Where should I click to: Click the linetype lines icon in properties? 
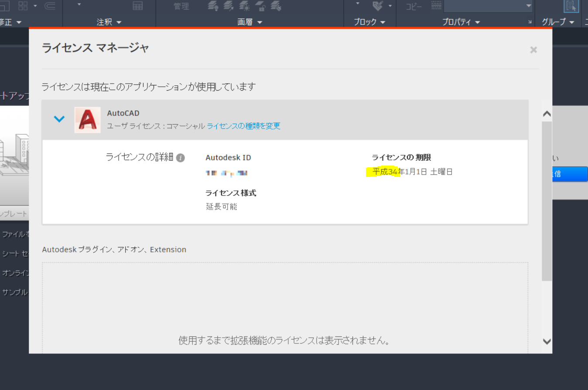437,6
